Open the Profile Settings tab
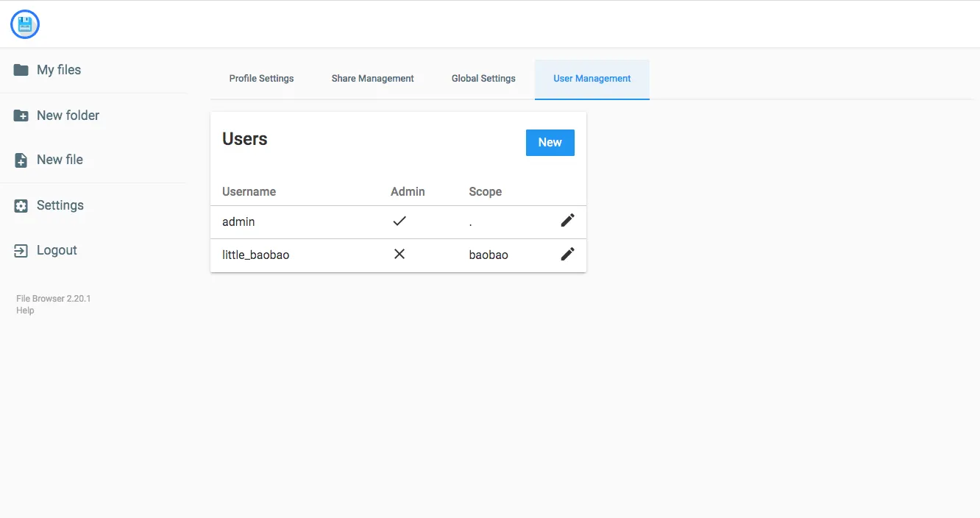980x518 pixels. click(261, 79)
